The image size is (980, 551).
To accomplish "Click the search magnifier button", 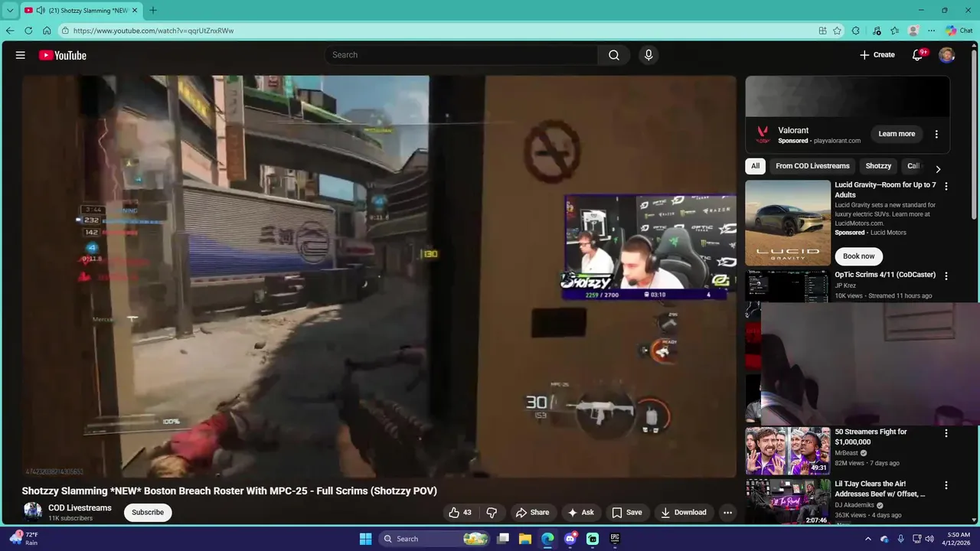I will [x=614, y=55].
